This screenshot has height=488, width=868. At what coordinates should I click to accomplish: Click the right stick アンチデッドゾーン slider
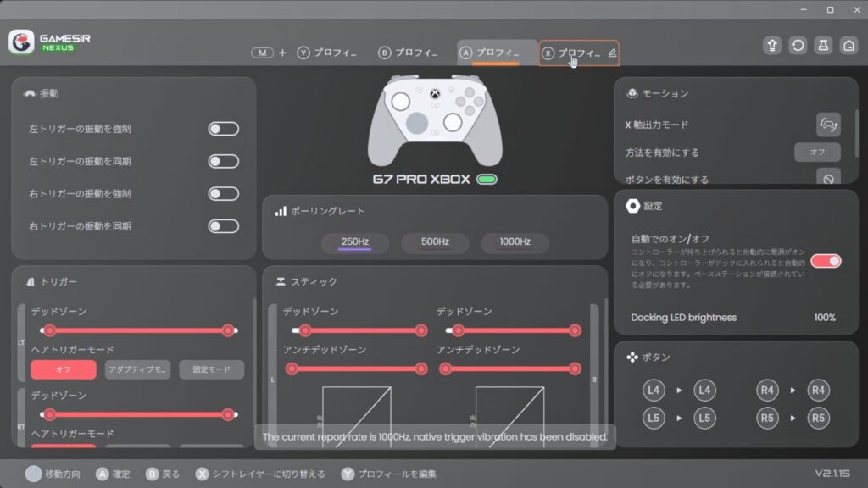(509, 369)
